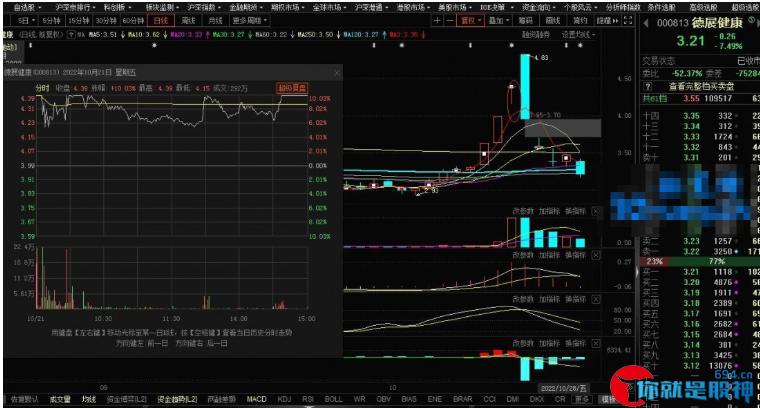Image resolution: width=760 pixels, height=409 pixels.
Task: Switch to the 5分钟 period tab
Action: pos(51,20)
